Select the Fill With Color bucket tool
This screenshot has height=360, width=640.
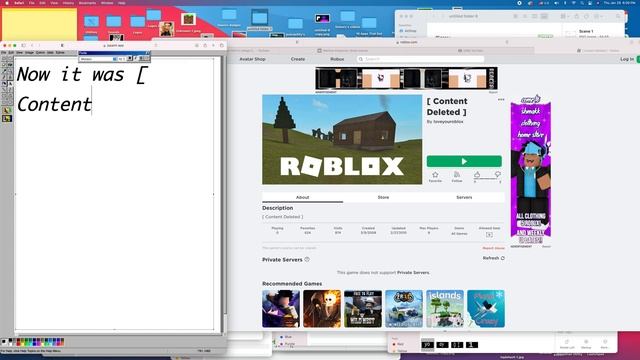coord(10,64)
